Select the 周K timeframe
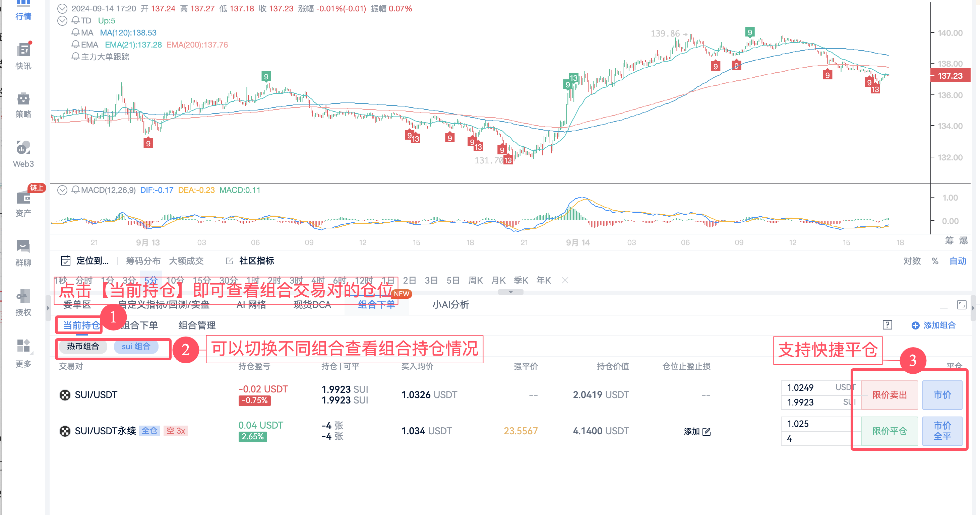The width and height of the screenshot is (980, 515). click(475, 280)
